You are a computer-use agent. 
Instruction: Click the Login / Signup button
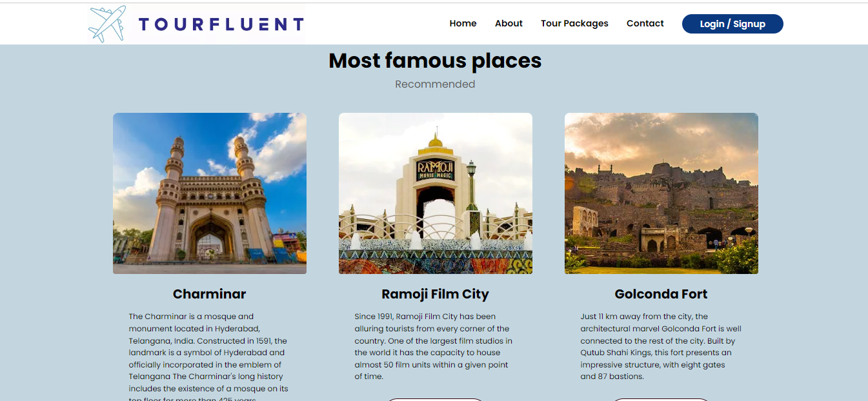click(732, 24)
